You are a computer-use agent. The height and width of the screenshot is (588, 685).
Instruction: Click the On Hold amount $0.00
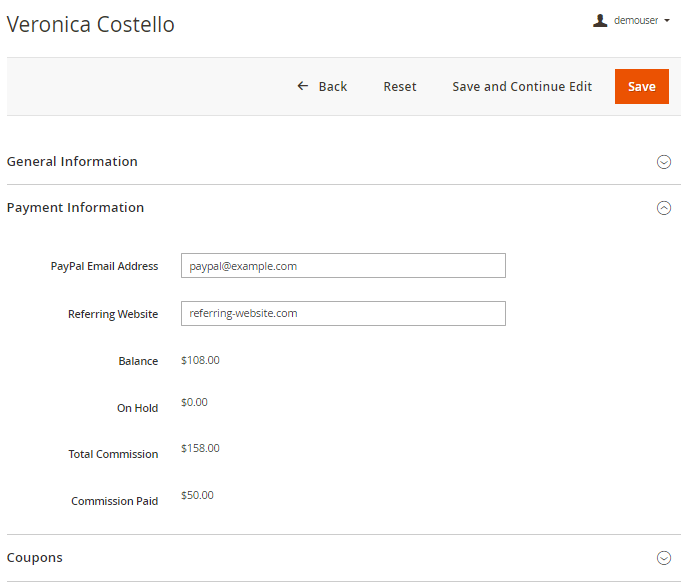tap(194, 402)
